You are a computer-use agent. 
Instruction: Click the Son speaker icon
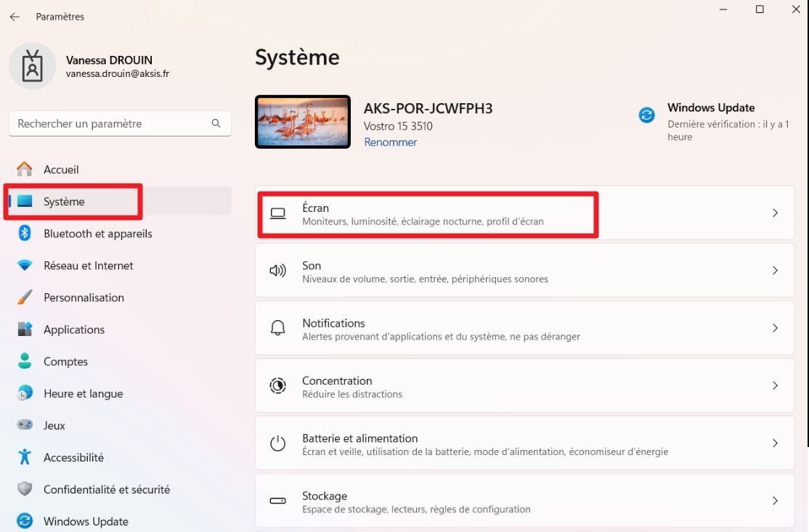tap(277, 271)
